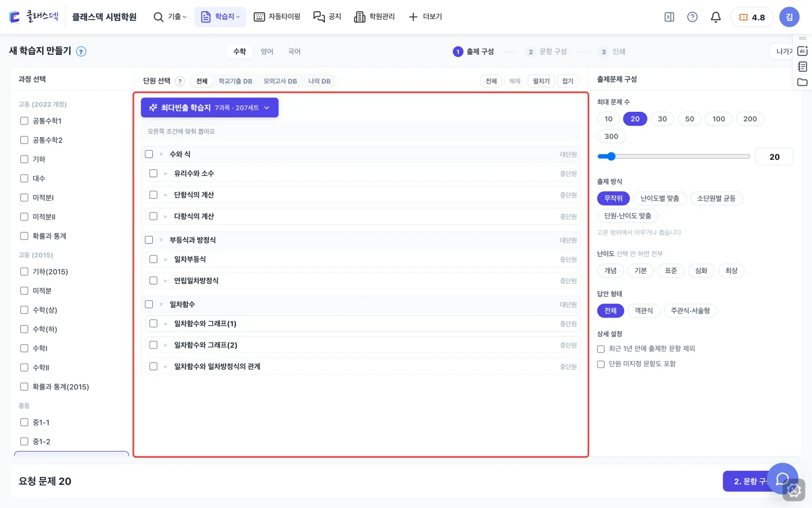Open the help question mark icon in header
This screenshot has height=508, width=812.
pos(692,17)
